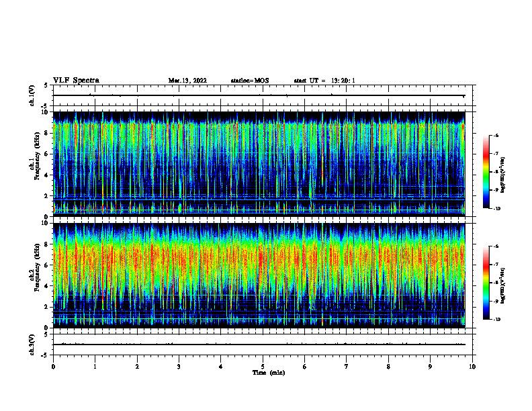Click the "start UT = 13:20: 1" text

[x=324, y=81]
